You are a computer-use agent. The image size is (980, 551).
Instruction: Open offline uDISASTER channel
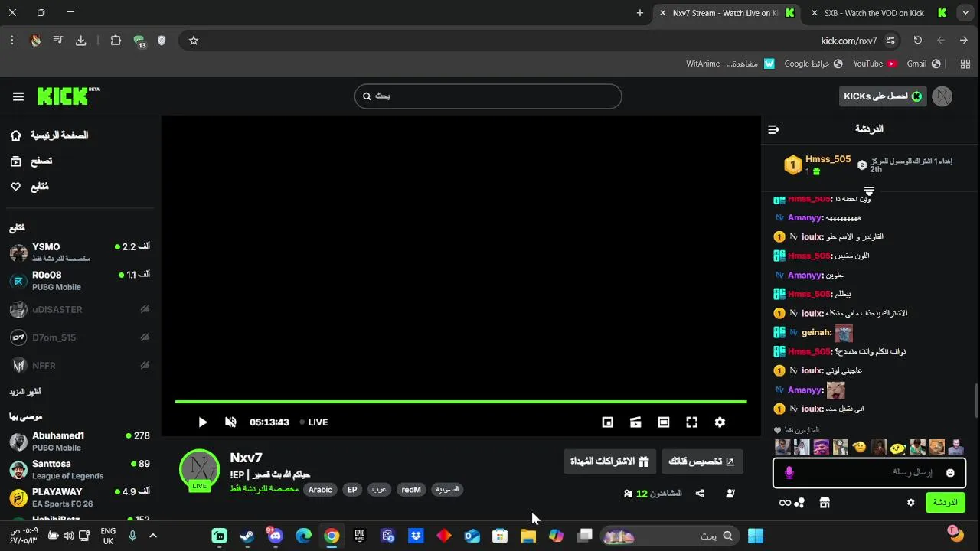point(80,310)
